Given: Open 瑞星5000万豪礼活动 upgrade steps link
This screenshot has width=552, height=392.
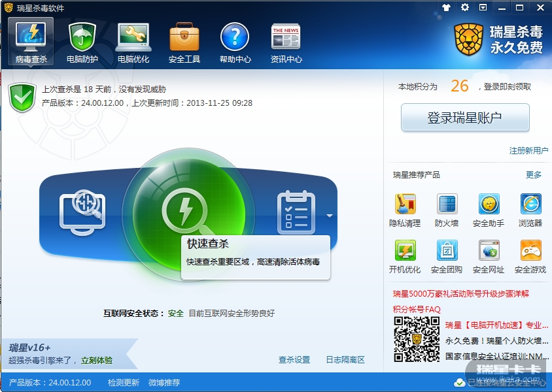Looking at the screenshot, I should (461, 293).
